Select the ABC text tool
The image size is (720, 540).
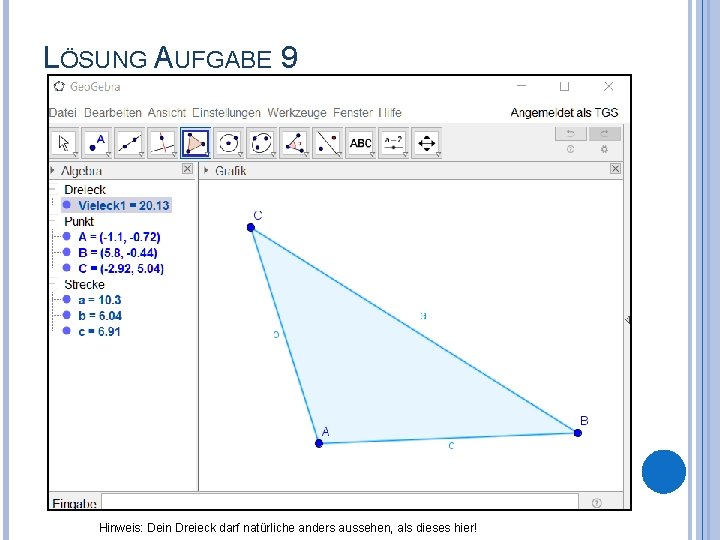pos(360,143)
